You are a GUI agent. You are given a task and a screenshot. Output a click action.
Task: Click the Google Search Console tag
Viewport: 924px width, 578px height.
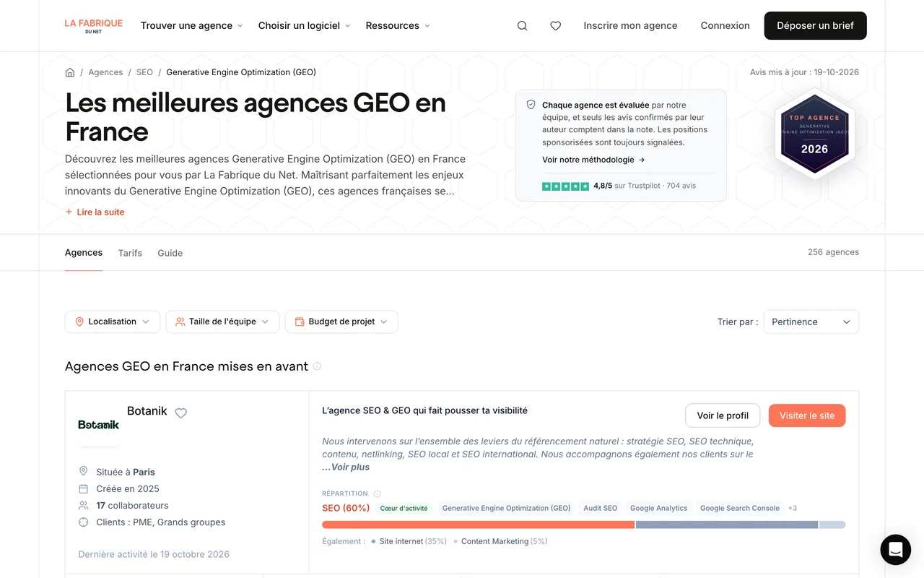pyautogui.click(x=740, y=508)
